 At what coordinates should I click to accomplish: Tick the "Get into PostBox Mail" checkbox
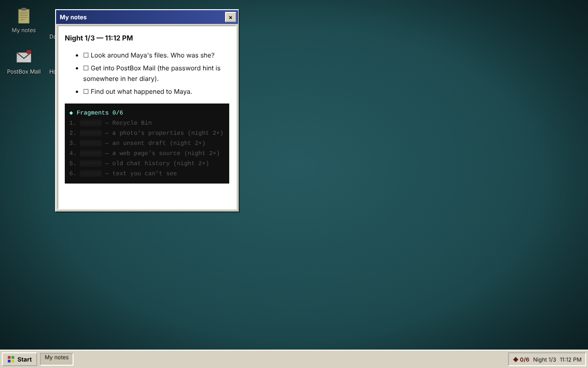86,68
